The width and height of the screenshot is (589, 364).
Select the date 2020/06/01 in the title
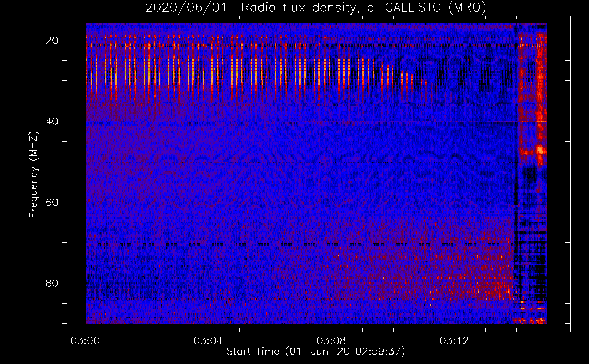[186, 7]
